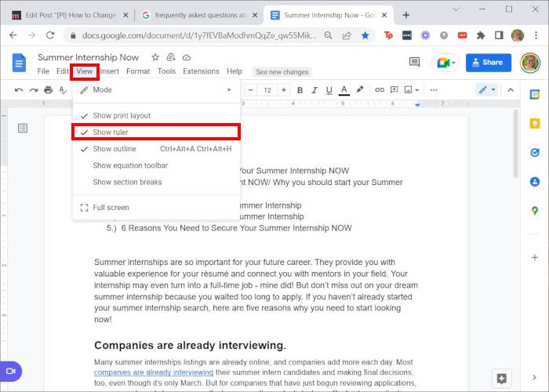Viewport: 549px width, 392px height.
Task: Click the document vertical scrollbar
Action: click(x=515, y=143)
